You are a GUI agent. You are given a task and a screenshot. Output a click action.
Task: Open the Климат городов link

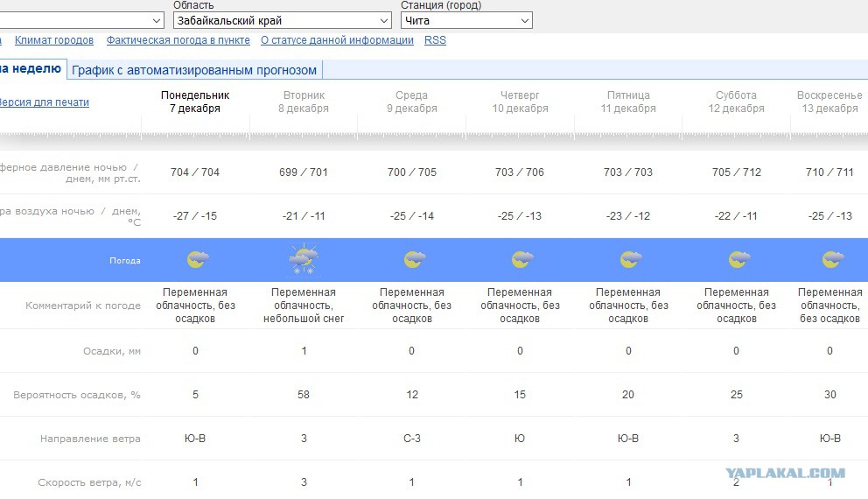(54, 40)
